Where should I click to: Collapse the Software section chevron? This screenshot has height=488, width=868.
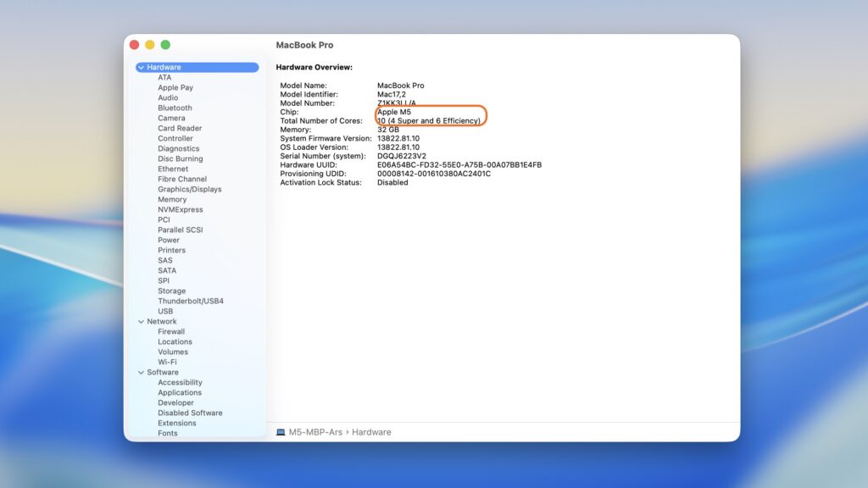click(x=141, y=372)
